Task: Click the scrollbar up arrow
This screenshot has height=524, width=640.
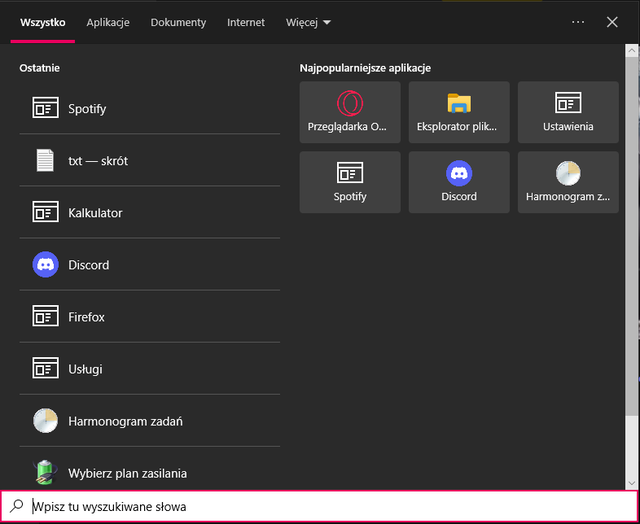Action: pos(632,51)
